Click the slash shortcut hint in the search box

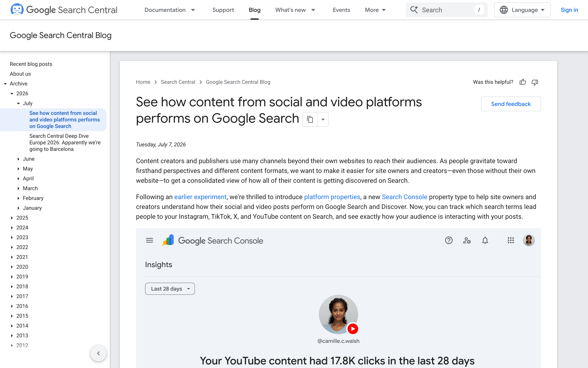479,10
